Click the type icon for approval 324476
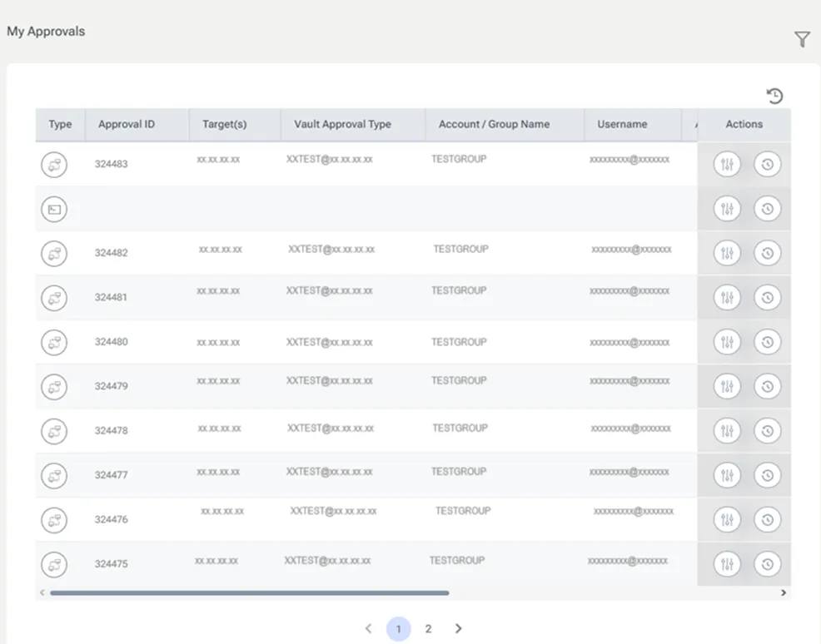 (x=54, y=521)
